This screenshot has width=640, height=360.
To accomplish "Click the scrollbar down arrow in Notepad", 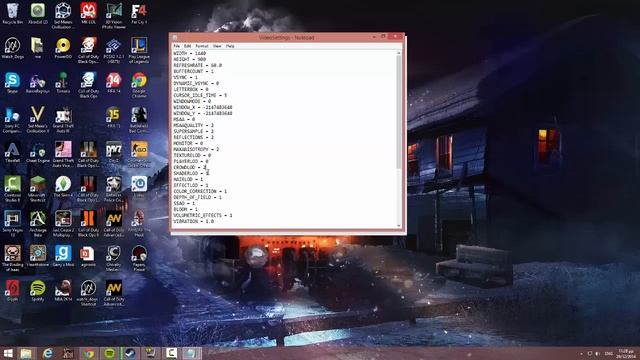I will [x=399, y=226].
